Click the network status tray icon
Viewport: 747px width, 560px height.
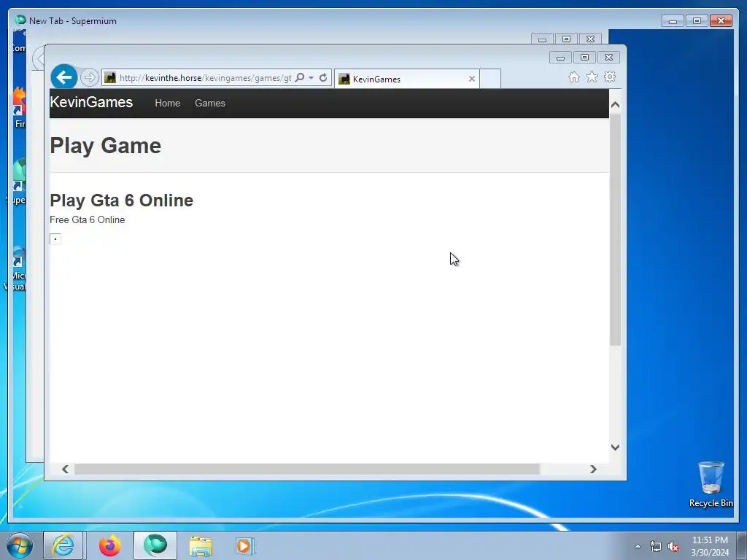click(656, 546)
